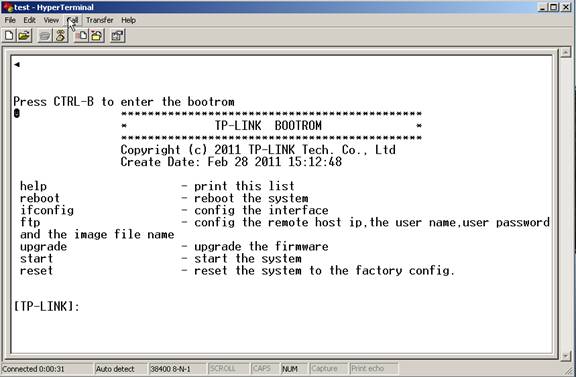The width and height of the screenshot is (576, 377).
Task: Click the 'ftp' command text
Action: (x=30, y=223)
